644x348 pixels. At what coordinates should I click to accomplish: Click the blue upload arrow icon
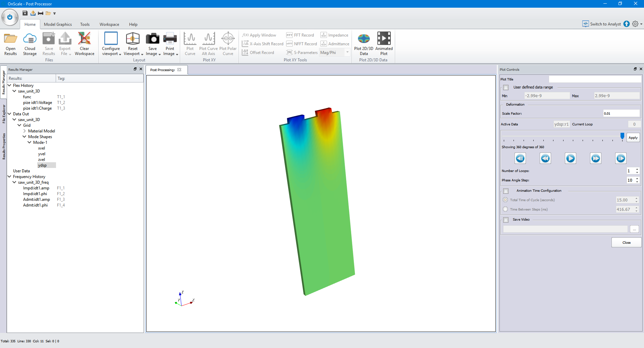point(627,24)
